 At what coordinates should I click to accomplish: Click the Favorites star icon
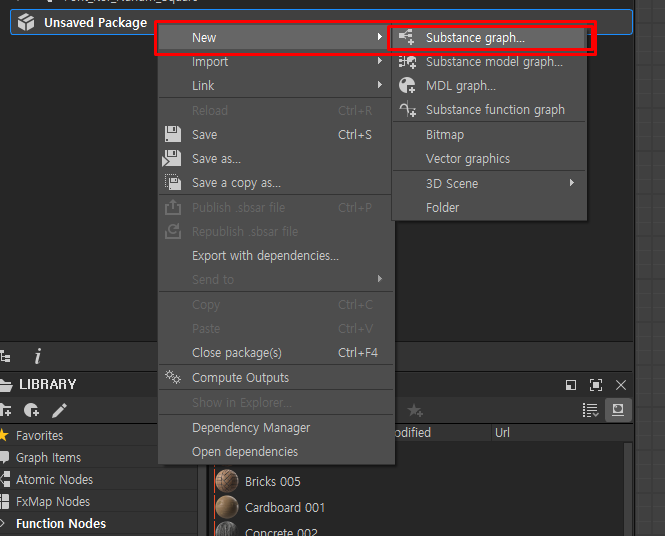[4, 435]
